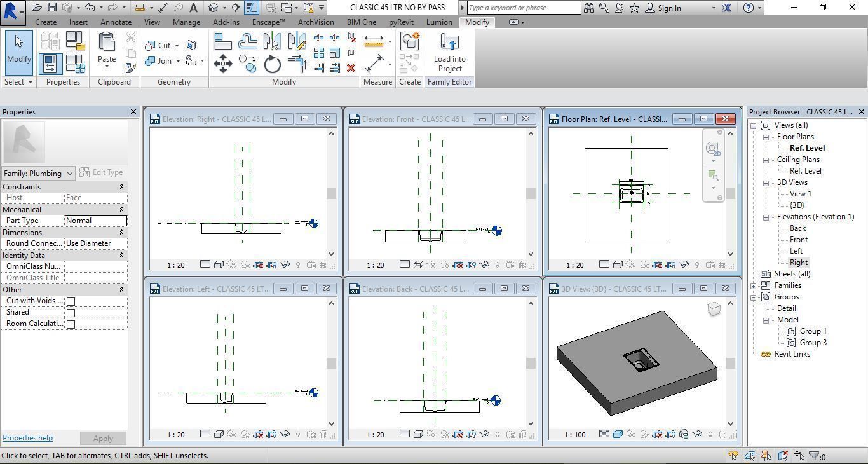This screenshot has width=868, height=464.
Task: Click the vertical scrollbar thumb in 3D view
Action: pyautogui.click(x=730, y=363)
